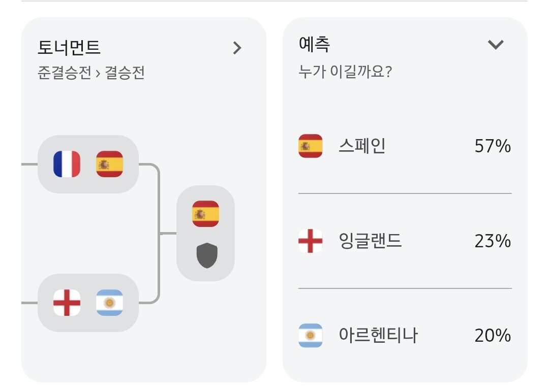Click the gray shield placeholder in the final
Image resolution: width=549 pixels, height=392 pixels.
pos(207,255)
